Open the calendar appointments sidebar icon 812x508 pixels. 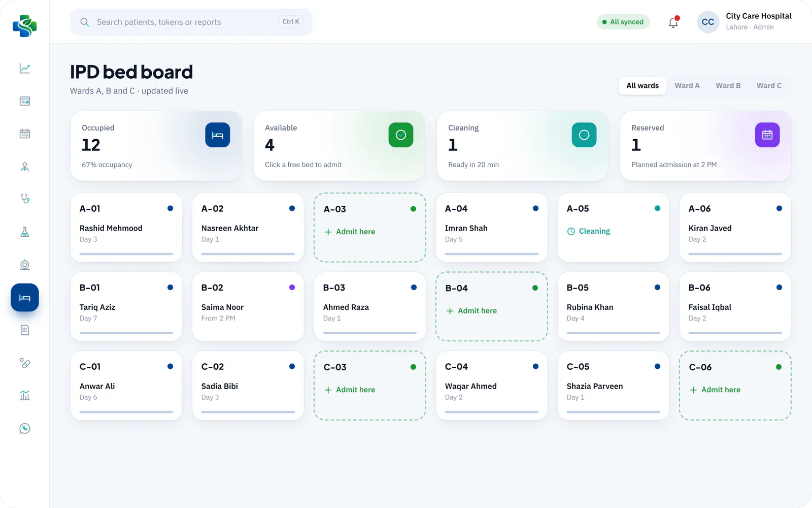(24, 134)
